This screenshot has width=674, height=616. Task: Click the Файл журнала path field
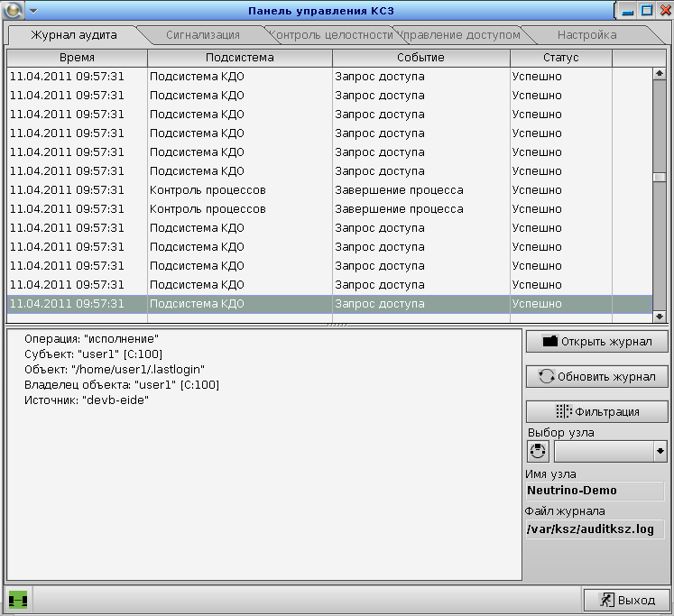[594, 529]
